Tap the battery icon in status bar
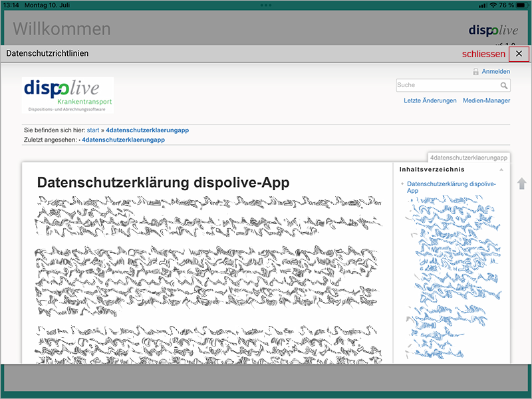This screenshot has height=399, width=532. pos(522,5)
